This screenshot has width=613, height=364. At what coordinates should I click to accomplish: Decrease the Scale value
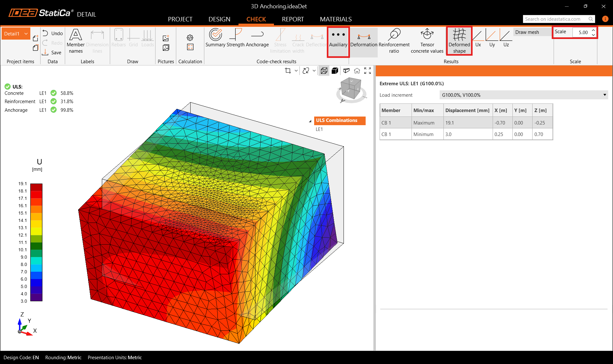[593, 34]
